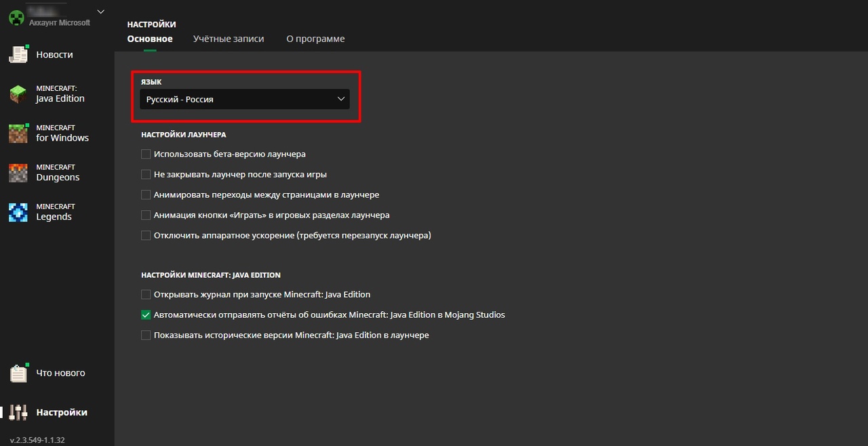Expand the account switcher chevron
Viewport: 868px width, 446px height.
[101, 12]
